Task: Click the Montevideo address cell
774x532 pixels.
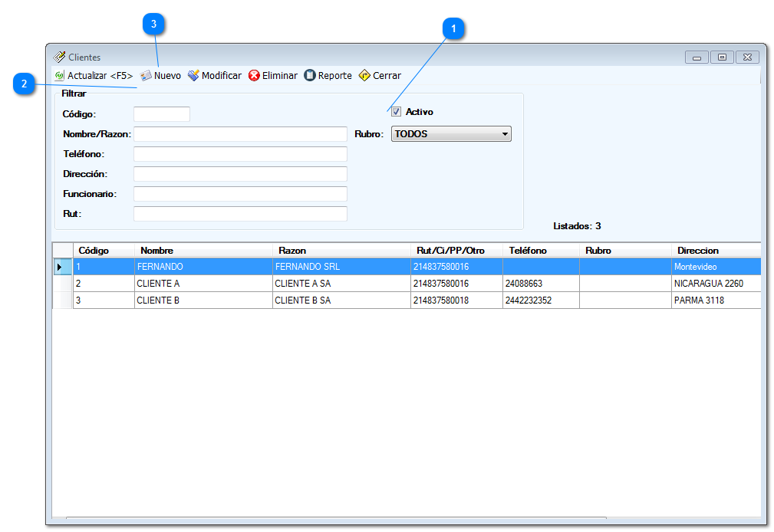Action: 716,267
